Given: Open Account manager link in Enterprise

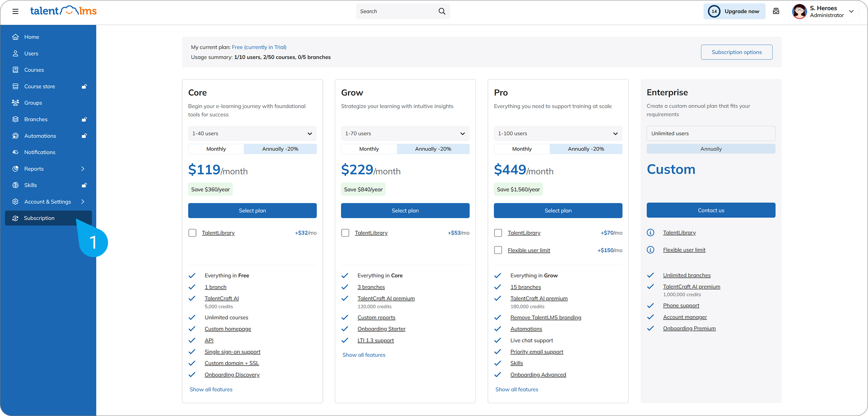Looking at the screenshot, I should click(x=685, y=317).
